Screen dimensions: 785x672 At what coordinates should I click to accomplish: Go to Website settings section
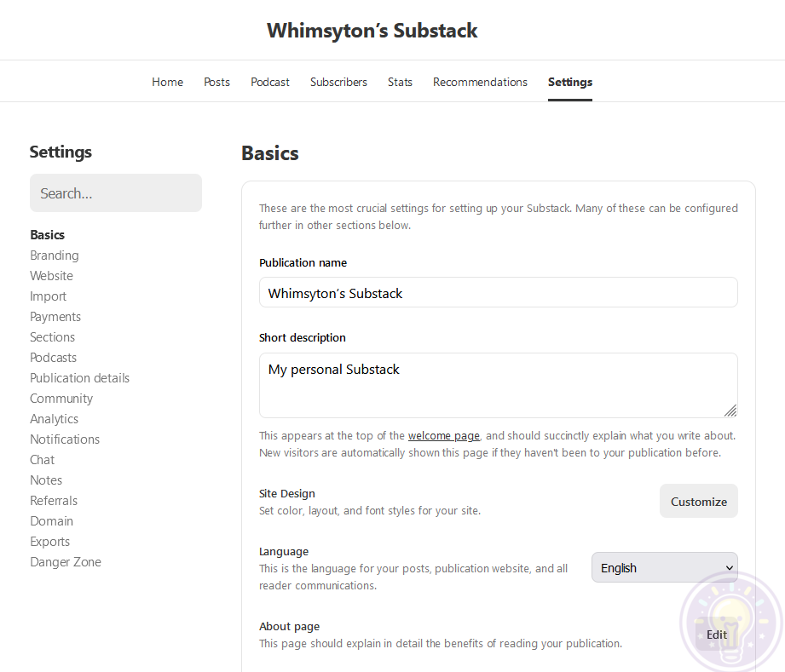(51, 276)
